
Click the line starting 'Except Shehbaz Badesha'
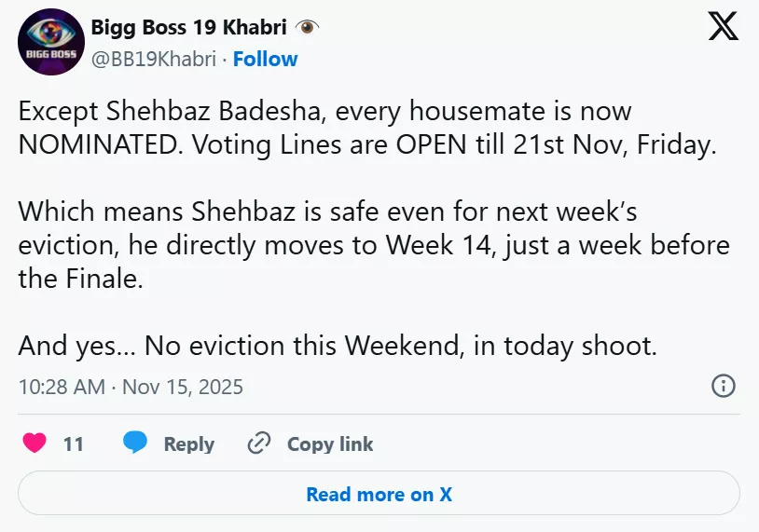324,112
